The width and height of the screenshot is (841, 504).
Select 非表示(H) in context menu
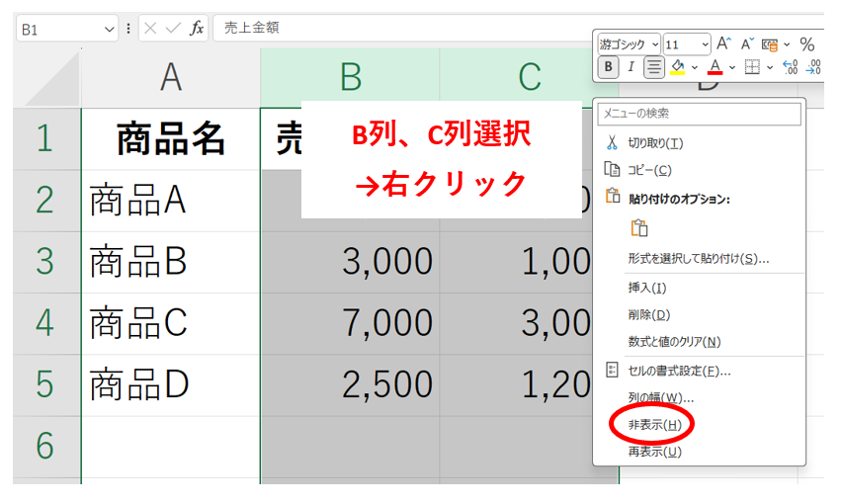coord(654,425)
